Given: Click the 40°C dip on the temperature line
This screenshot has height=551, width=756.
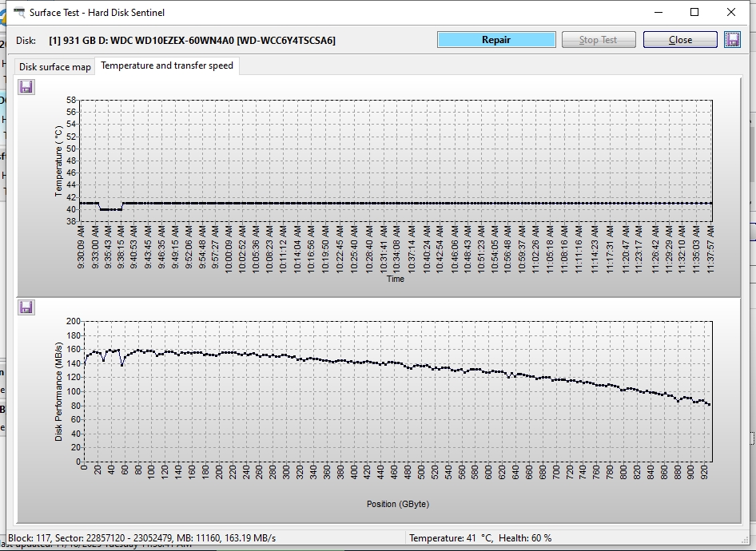Looking at the screenshot, I should pos(110,209).
